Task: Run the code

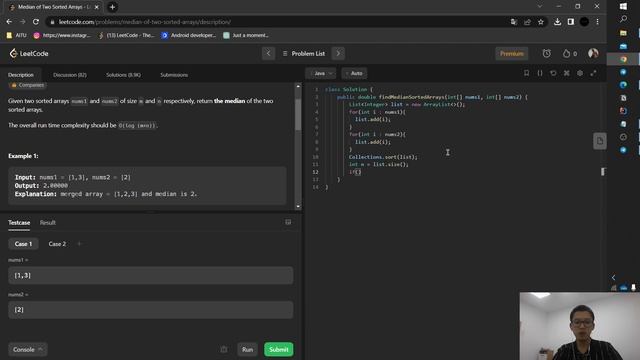Action: click(x=247, y=349)
